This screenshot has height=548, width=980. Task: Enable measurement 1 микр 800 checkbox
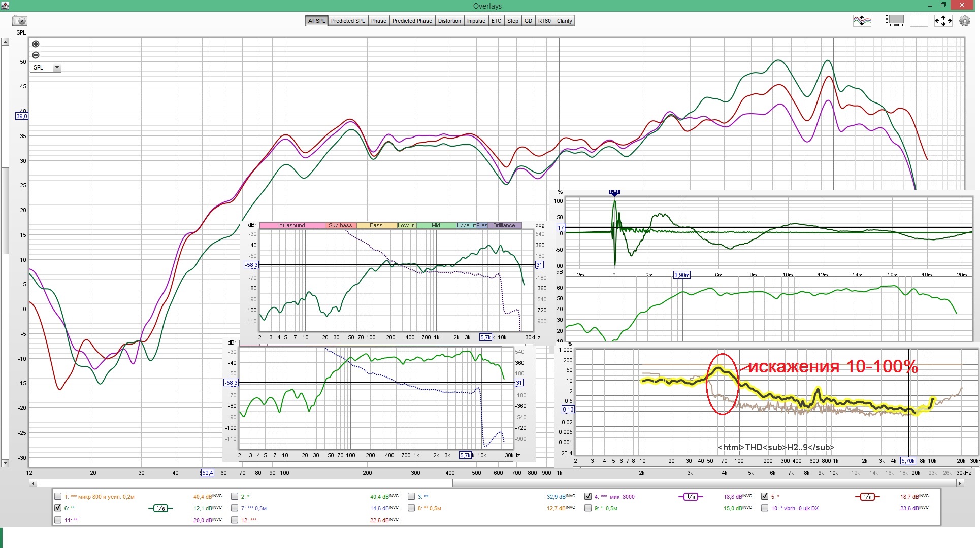pyautogui.click(x=58, y=497)
